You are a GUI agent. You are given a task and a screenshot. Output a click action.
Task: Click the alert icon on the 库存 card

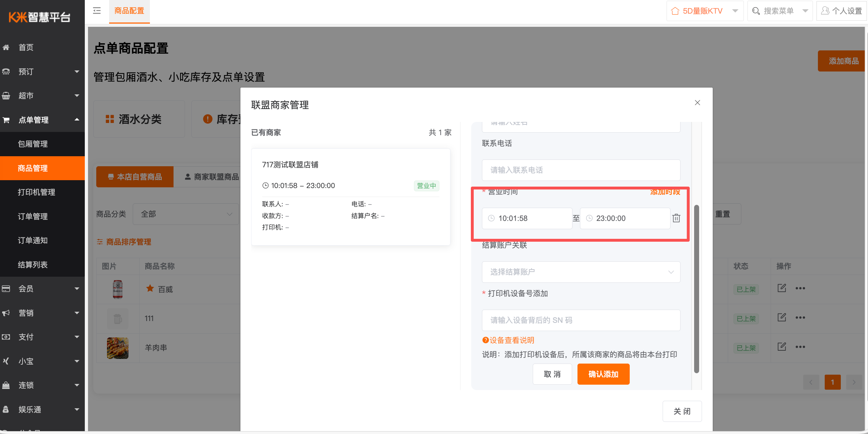click(208, 119)
